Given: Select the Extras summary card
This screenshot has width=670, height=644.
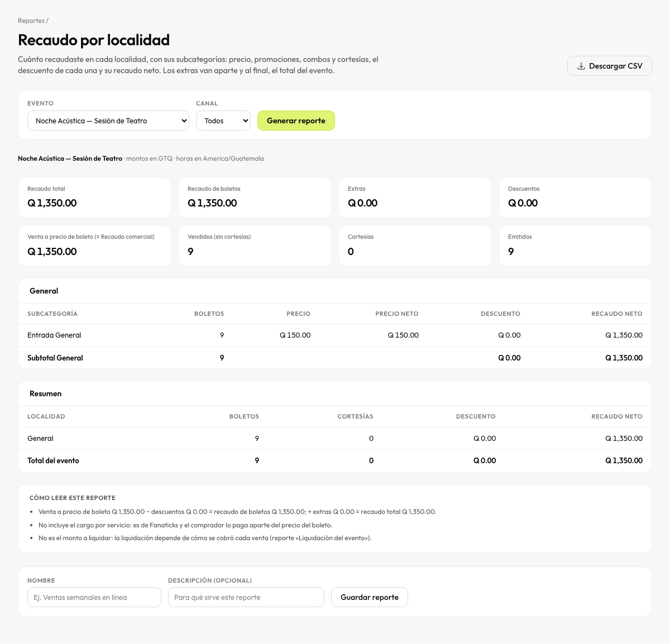Looking at the screenshot, I should click(415, 198).
